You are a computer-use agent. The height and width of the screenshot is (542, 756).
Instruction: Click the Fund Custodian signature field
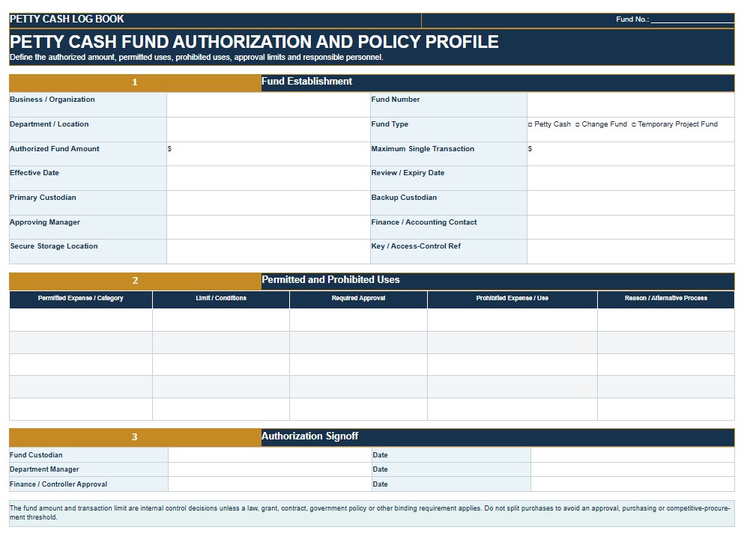(x=270, y=455)
